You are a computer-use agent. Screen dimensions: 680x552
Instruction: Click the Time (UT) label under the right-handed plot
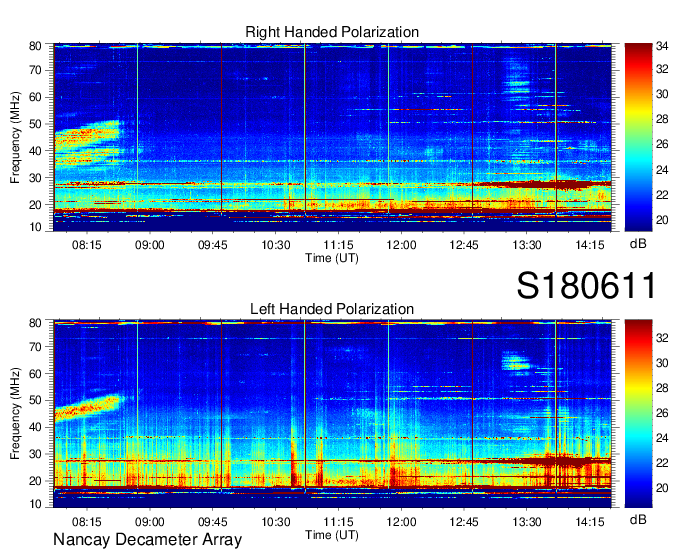(x=332, y=258)
